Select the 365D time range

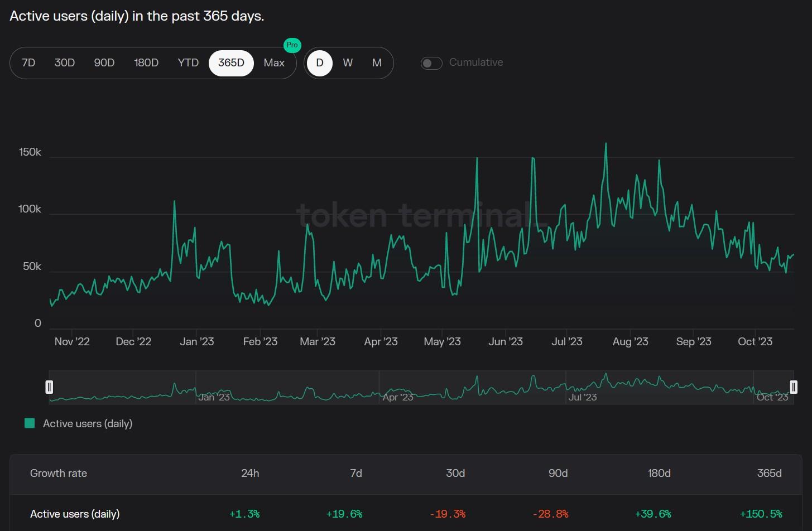(231, 62)
